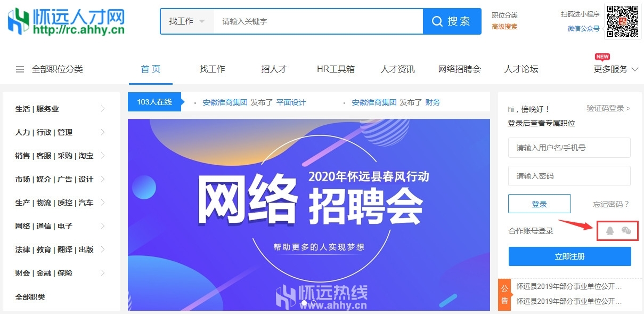Open the 招人才 navigation tab
644x314 pixels.
(274, 69)
